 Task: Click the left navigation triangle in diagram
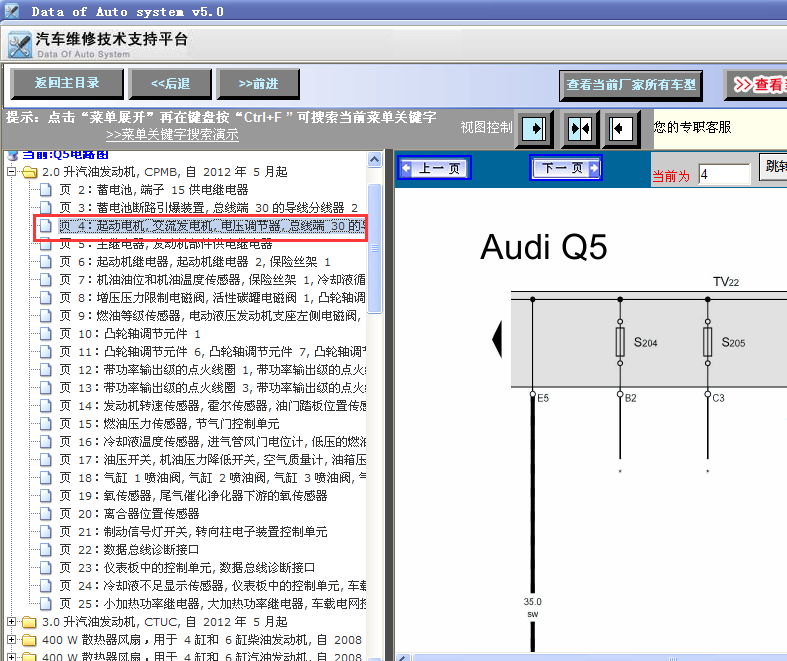497,340
